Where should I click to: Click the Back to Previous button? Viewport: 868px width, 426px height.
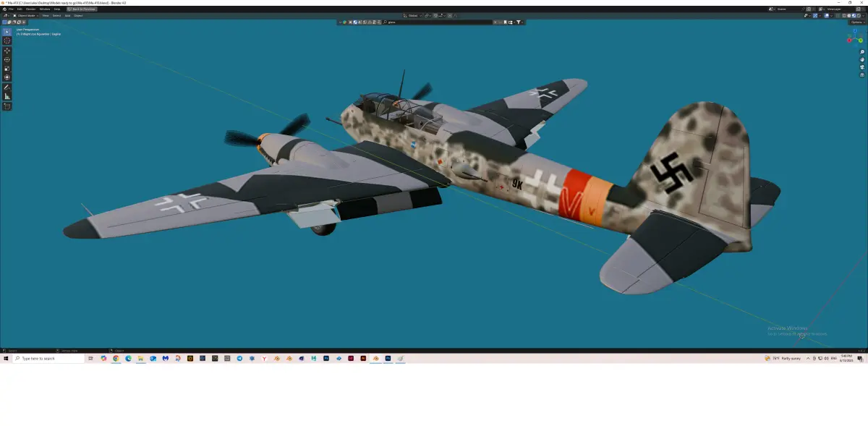[82, 9]
